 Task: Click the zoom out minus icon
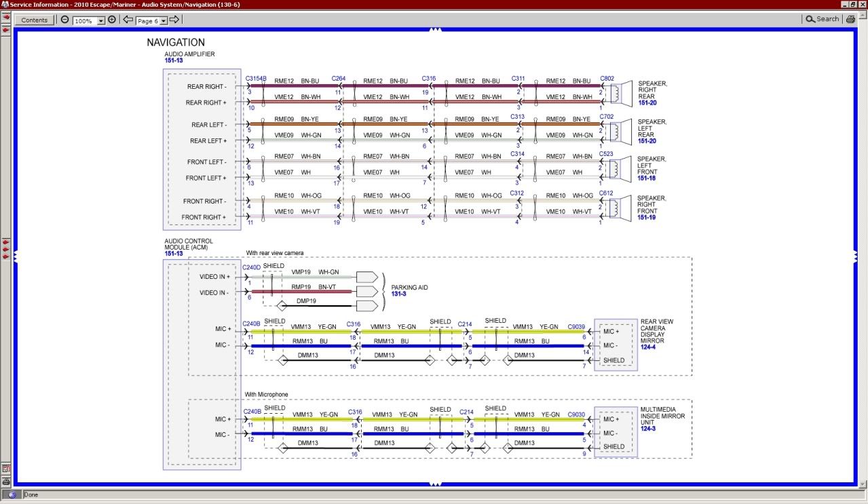pos(65,20)
